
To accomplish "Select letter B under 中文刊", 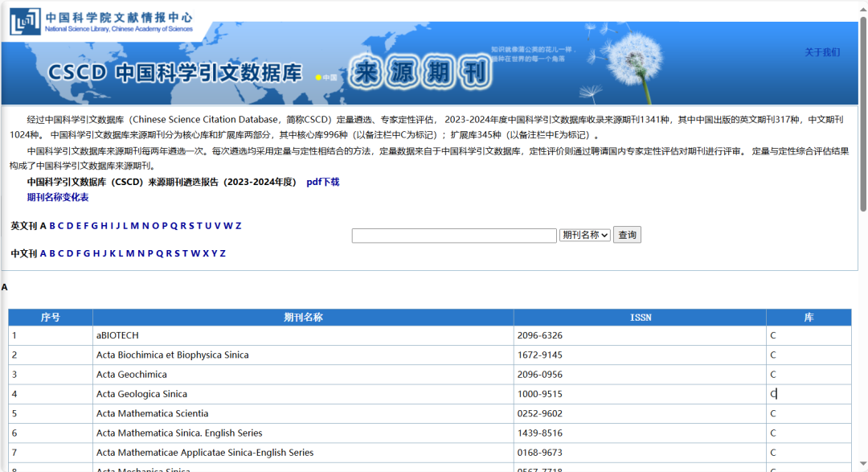I will 52,252.
